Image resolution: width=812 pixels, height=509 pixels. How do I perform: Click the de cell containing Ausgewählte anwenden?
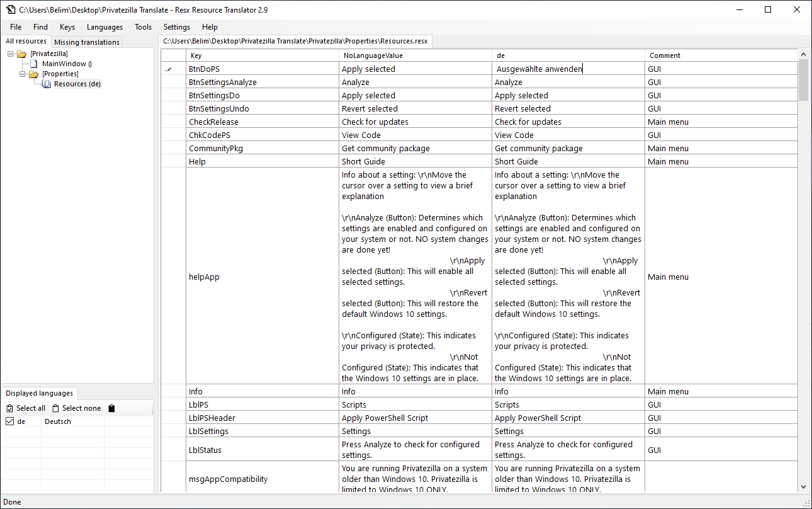(568, 69)
